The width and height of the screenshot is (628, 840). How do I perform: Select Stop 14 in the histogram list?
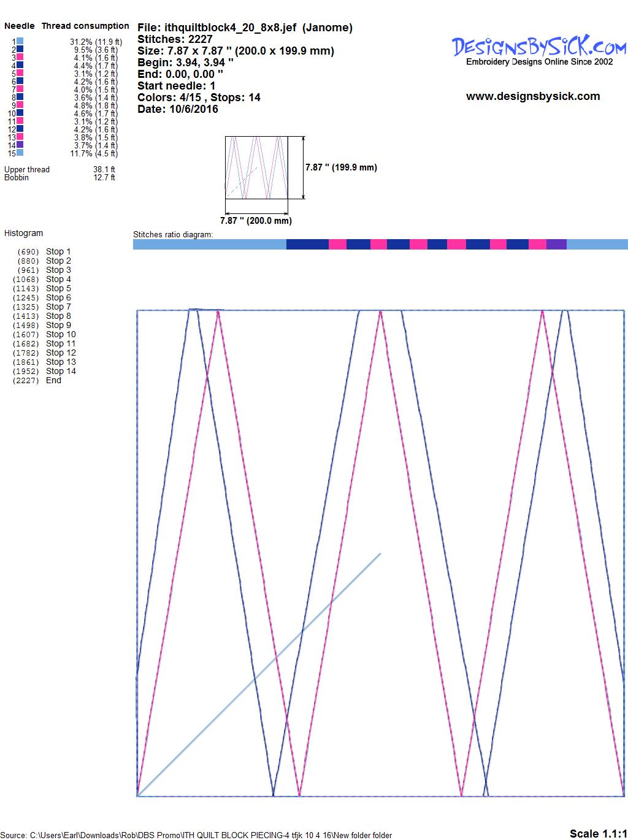61,371
